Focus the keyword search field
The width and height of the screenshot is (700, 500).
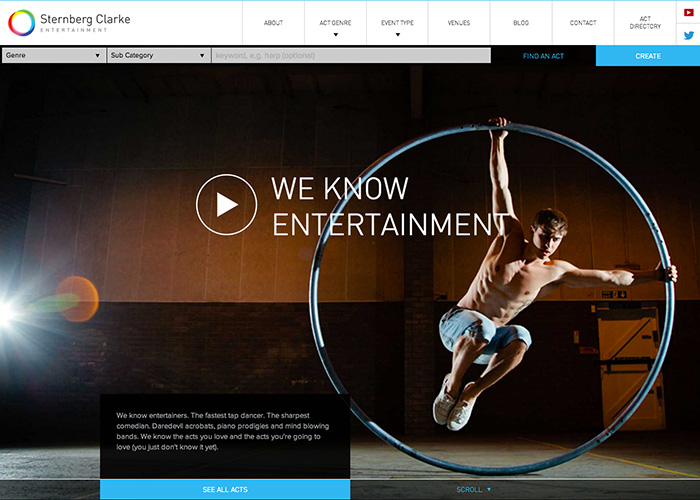351,55
